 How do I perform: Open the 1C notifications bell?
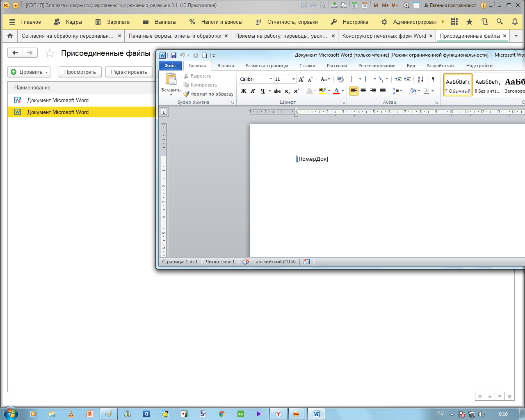[515, 22]
